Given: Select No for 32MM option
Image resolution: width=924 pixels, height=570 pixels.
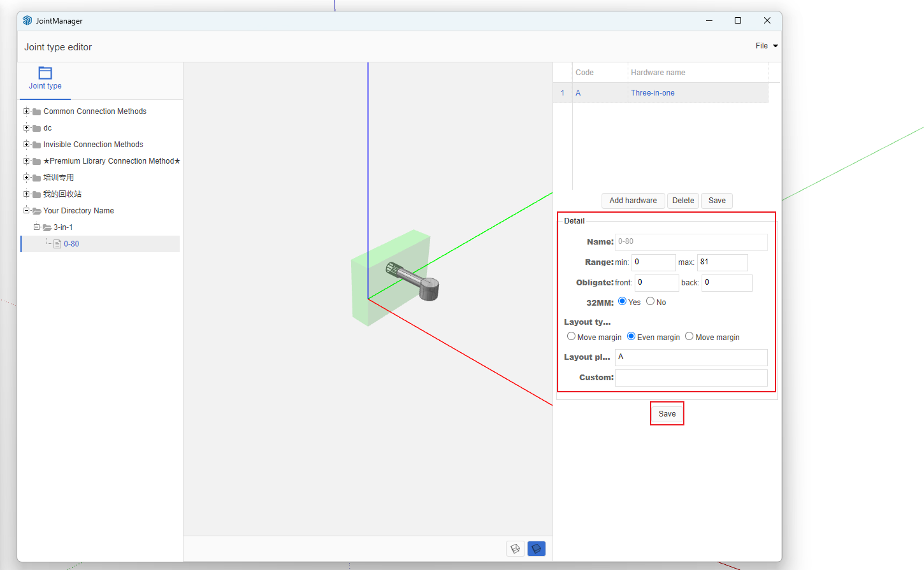Looking at the screenshot, I should (x=651, y=301).
